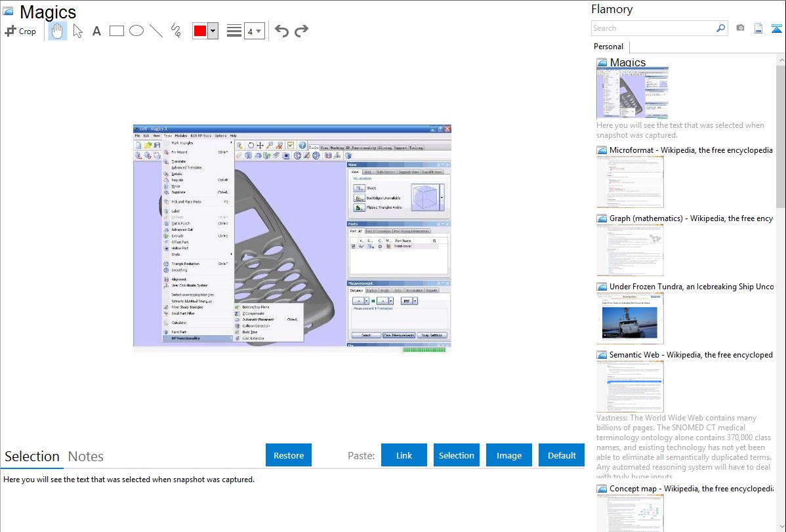Screen dimensions: 786x532
Task: Click 'Microformat - Wikipedia, the free encyclopedia' title
Action: pyautogui.click(x=691, y=150)
